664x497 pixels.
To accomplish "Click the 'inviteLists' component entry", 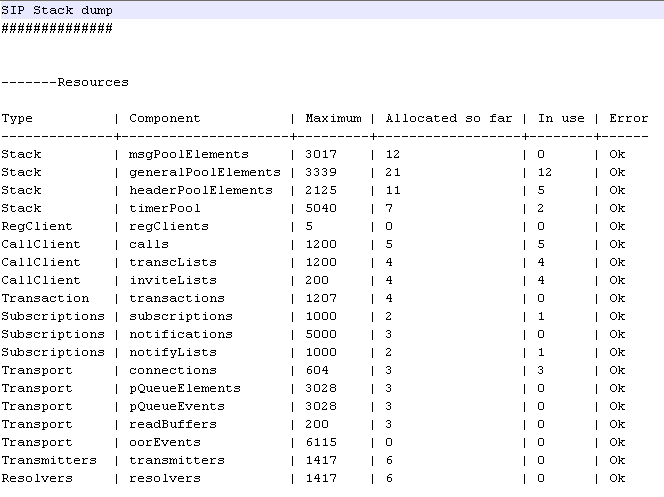I will (173, 280).
